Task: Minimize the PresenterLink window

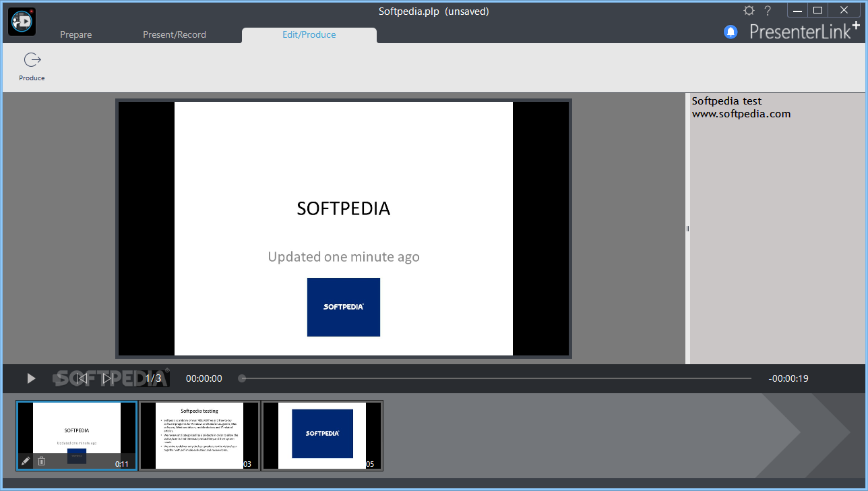Action: coord(797,9)
